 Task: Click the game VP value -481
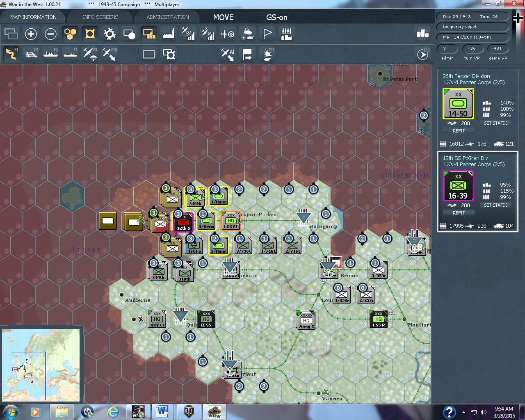pos(497,48)
